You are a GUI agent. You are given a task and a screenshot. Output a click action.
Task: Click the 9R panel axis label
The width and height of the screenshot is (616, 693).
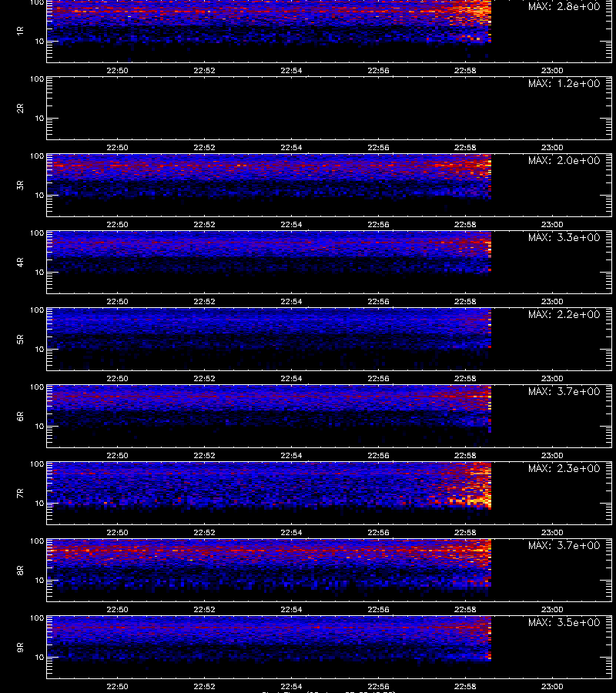pyautogui.click(x=20, y=648)
